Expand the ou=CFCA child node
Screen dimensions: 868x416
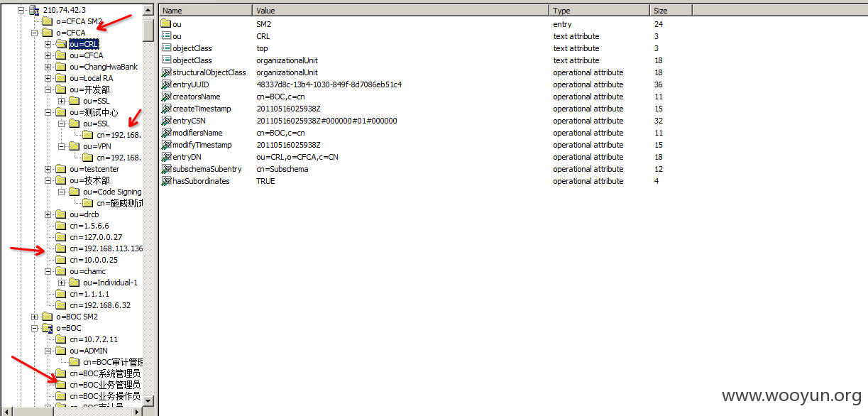(48, 55)
